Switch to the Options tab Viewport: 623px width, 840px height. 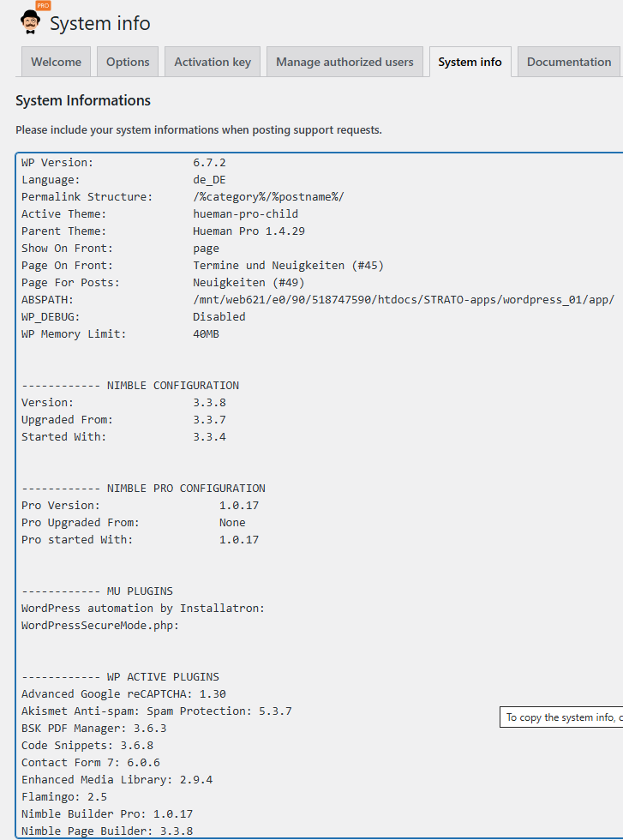(128, 62)
